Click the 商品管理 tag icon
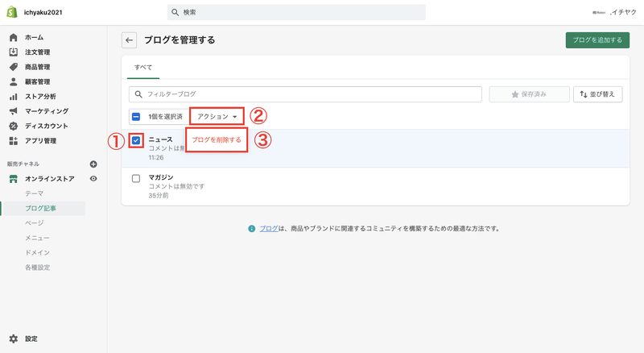644x353 pixels. pyautogui.click(x=13, y=67)
